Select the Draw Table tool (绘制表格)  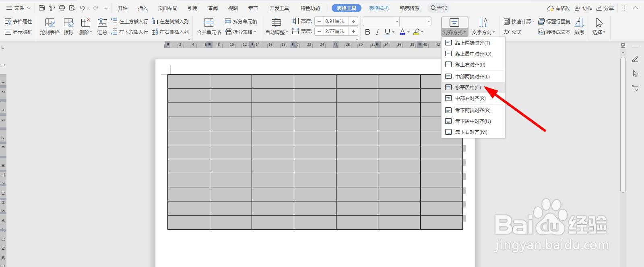click(50, 27)
